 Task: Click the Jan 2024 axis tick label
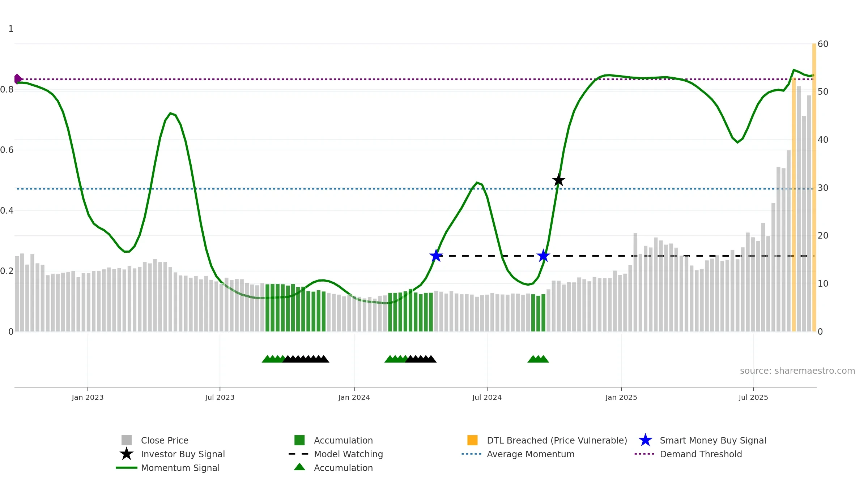coord(354,398)
